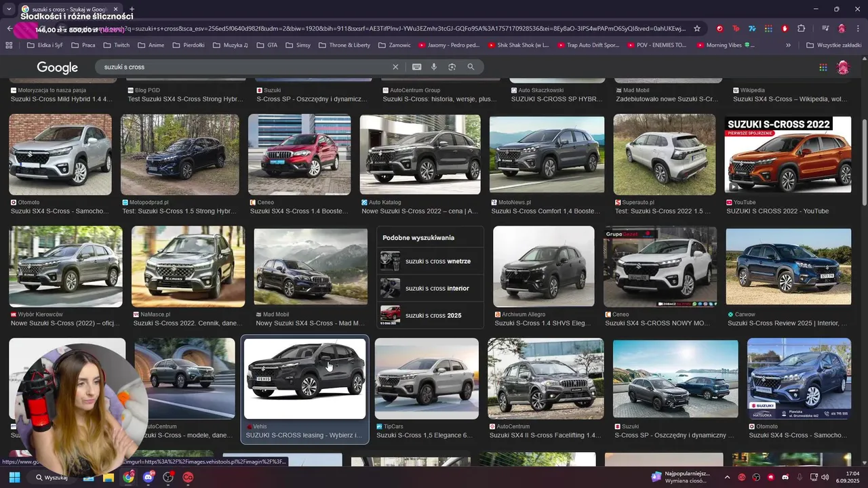The height and width of the screenshot is (488, 868).
Task: Go to the Google logo homepage
Action: point(57,67)
